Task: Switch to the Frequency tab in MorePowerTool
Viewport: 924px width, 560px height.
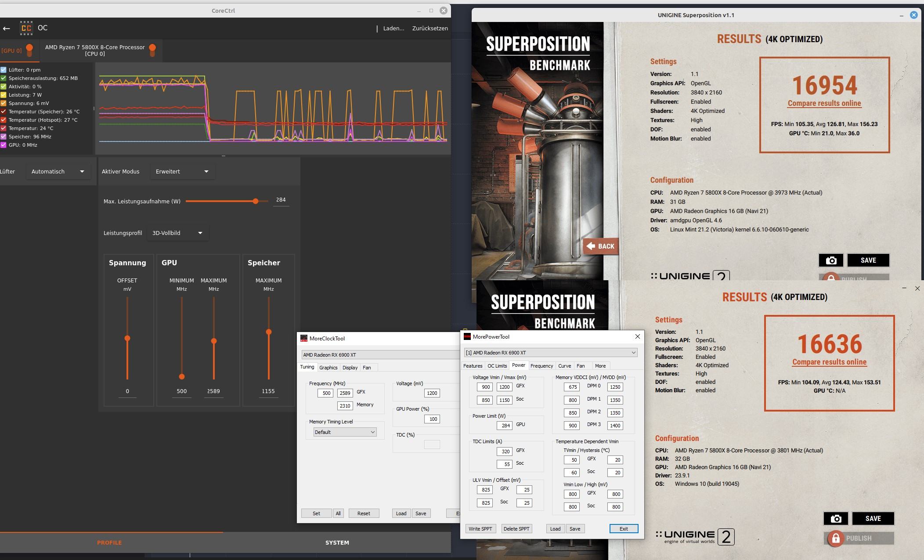Action: coord(541,366)
